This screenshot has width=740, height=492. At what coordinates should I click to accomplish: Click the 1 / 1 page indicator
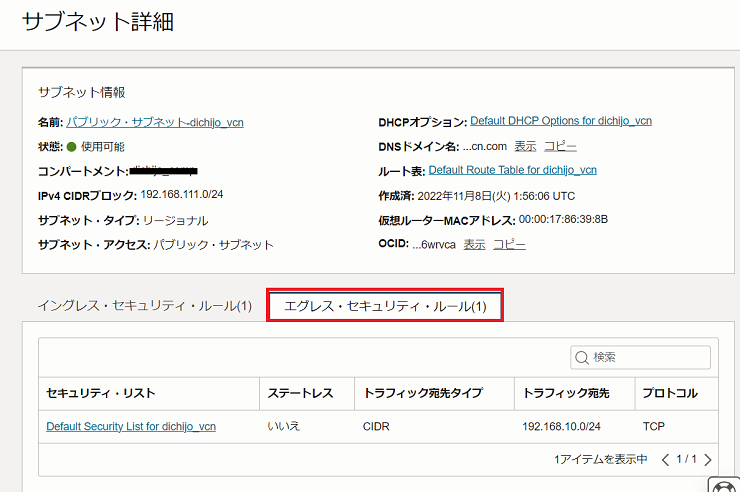(x=686, y=459)
